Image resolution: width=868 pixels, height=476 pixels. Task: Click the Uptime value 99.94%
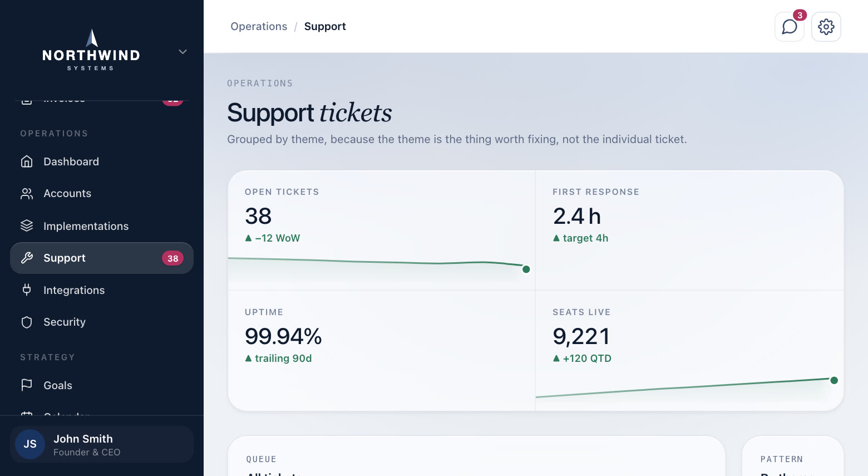pyautogui.click(x=283, y=336)
